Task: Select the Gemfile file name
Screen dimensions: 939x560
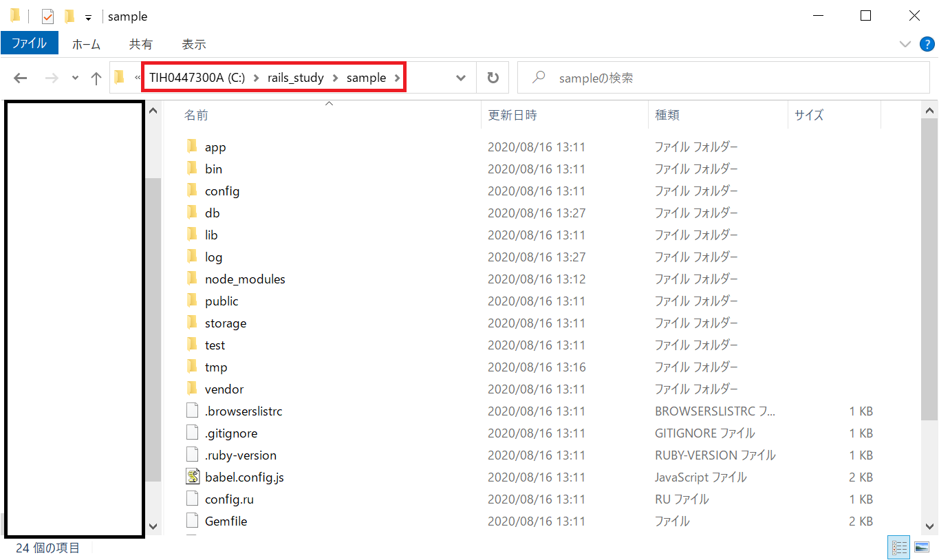Action: pos(226,521)
